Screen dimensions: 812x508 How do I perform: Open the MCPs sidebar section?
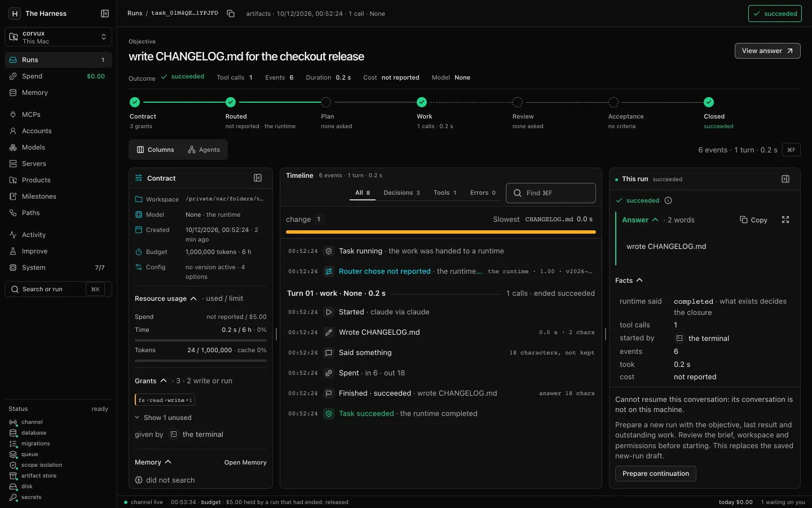click(58, 115)
